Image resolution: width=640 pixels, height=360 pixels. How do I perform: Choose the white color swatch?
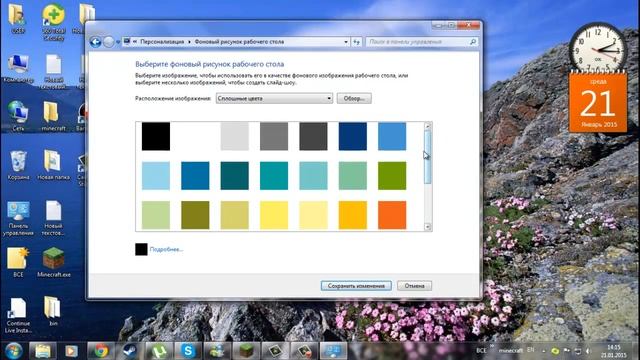click(195, 136)
